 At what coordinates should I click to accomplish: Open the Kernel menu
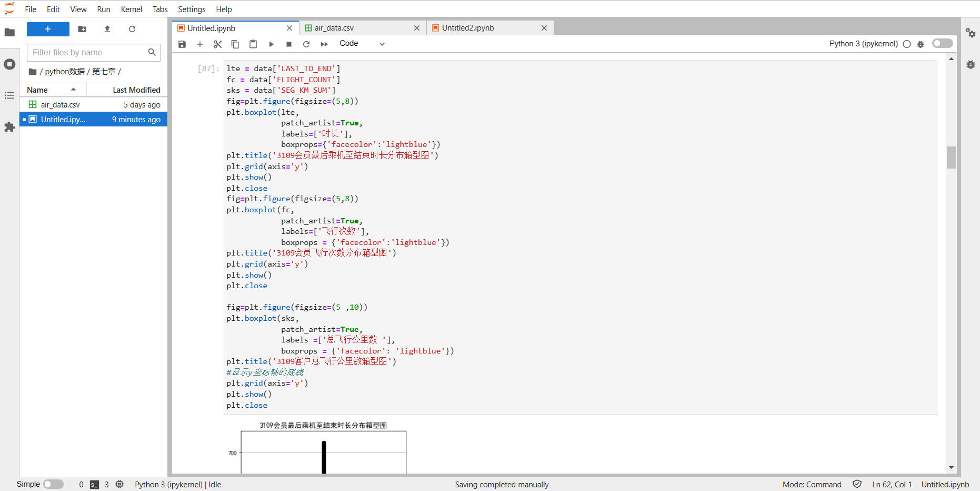click(x=132, y=9)
